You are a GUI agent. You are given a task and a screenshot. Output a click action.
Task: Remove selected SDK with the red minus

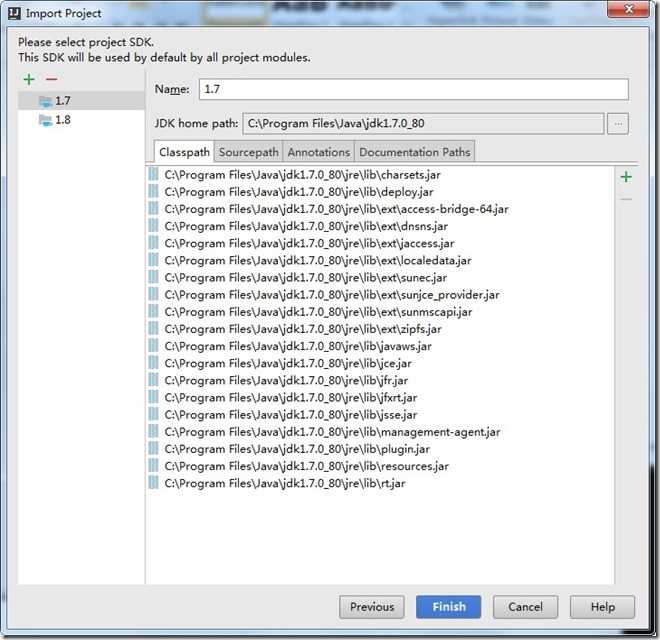(51, 79)
